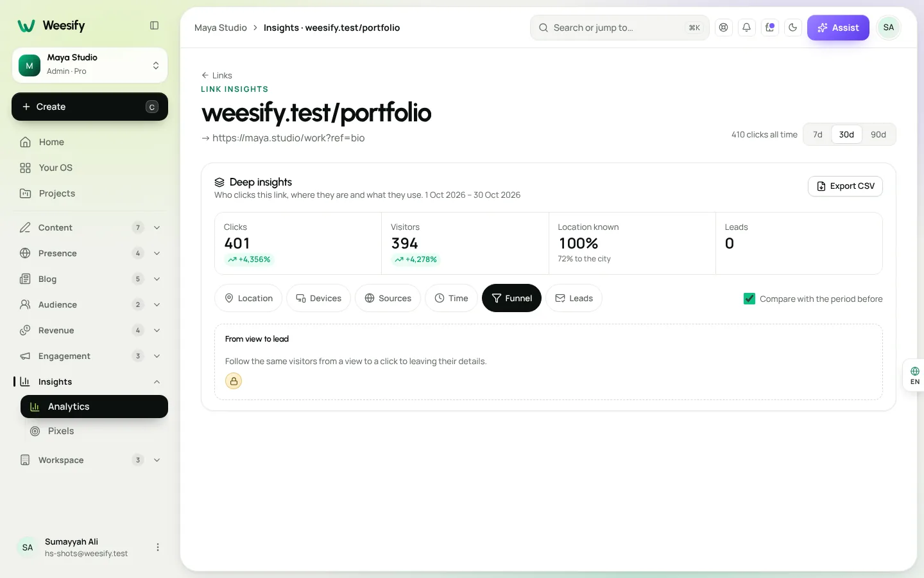Expand the Engagement section
Image resolution: width=924 pixels, height=578 pixels.
pos(90,356)
